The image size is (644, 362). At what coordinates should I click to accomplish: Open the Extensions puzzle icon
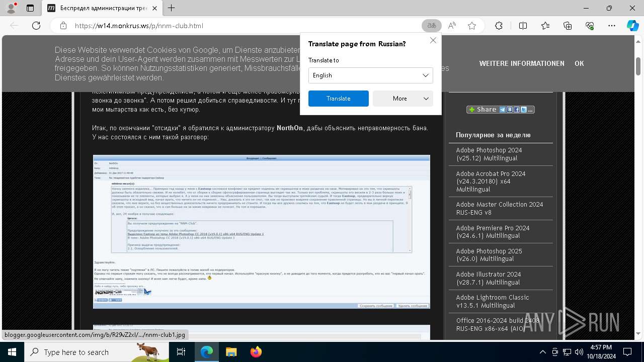499,26
